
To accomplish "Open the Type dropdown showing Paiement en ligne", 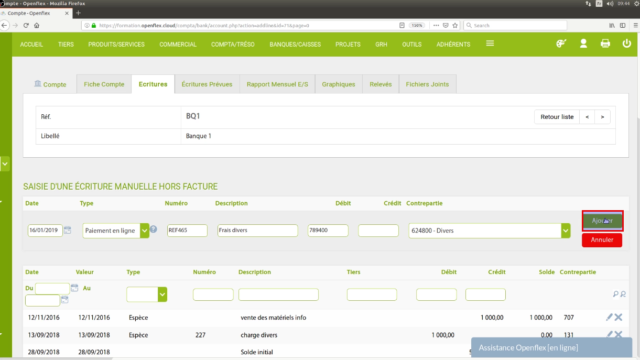I will [116, 231].
